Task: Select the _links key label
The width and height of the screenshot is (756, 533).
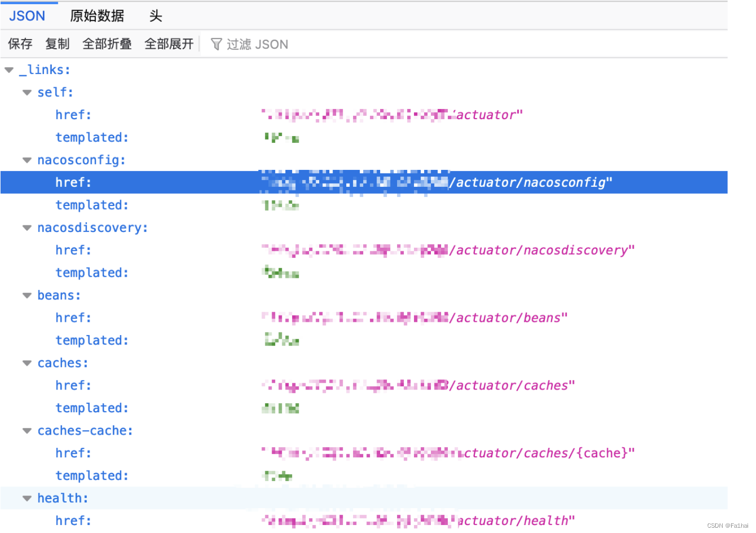Action: (45, 70)
